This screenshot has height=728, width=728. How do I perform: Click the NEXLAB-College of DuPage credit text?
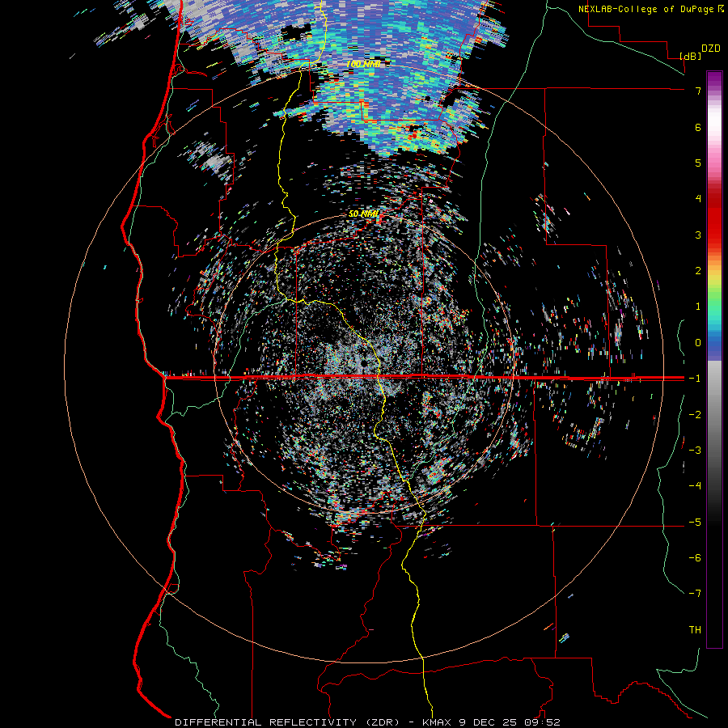click(645, 9)
